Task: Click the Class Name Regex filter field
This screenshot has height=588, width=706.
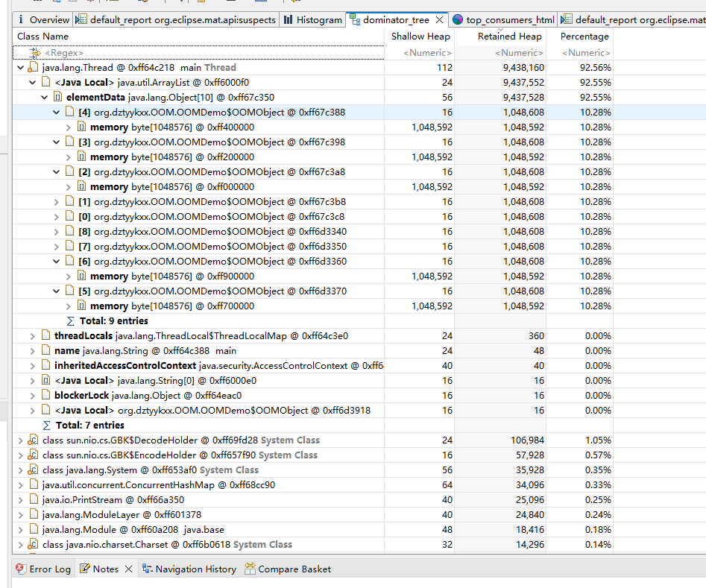Action: (201, 53)
